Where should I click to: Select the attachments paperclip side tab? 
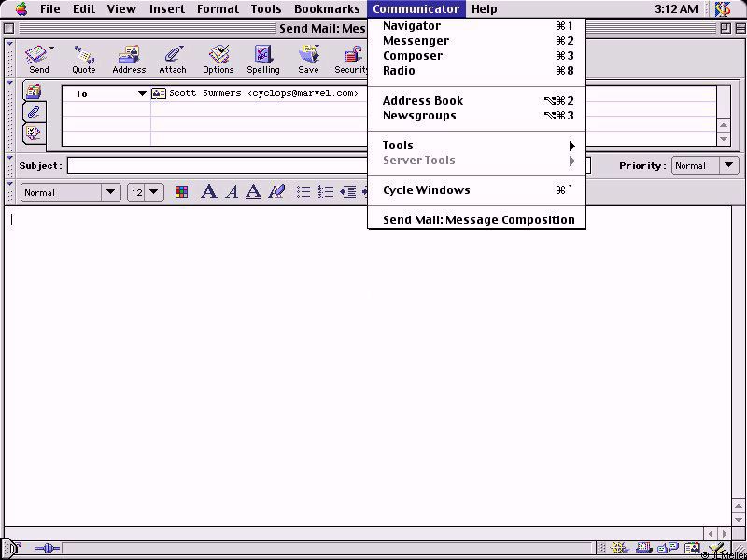pos(34,112)
